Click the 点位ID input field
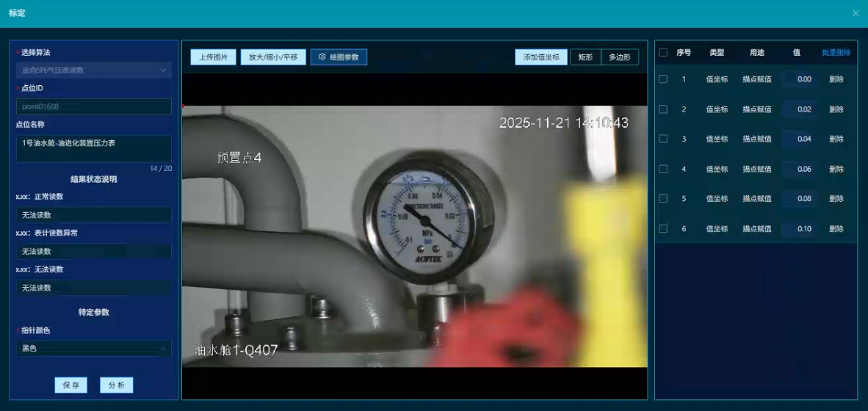This screenshot has height=411, width=868. click(x=93, y=107)
